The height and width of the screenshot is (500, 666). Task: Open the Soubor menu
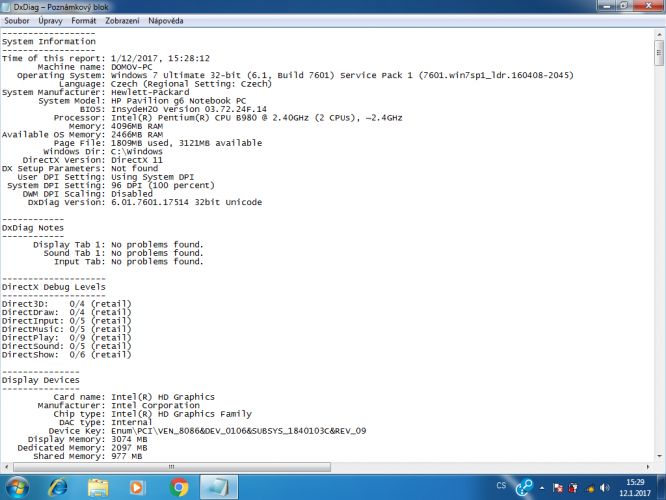[17, 20]
